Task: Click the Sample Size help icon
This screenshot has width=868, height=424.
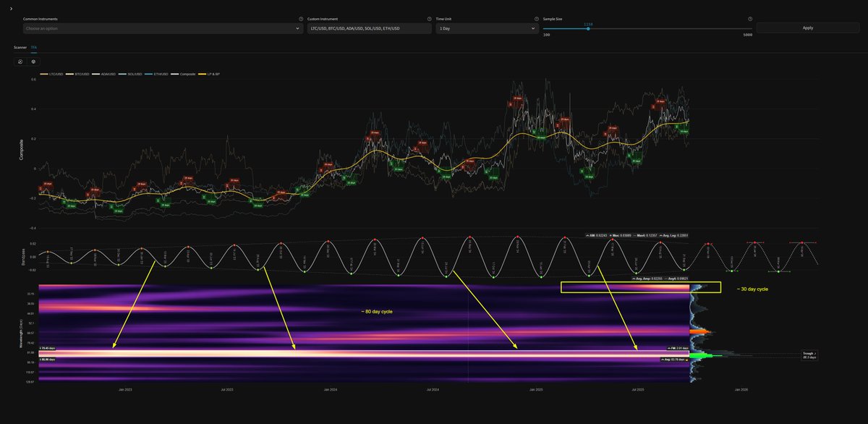Action: point(750,19)
